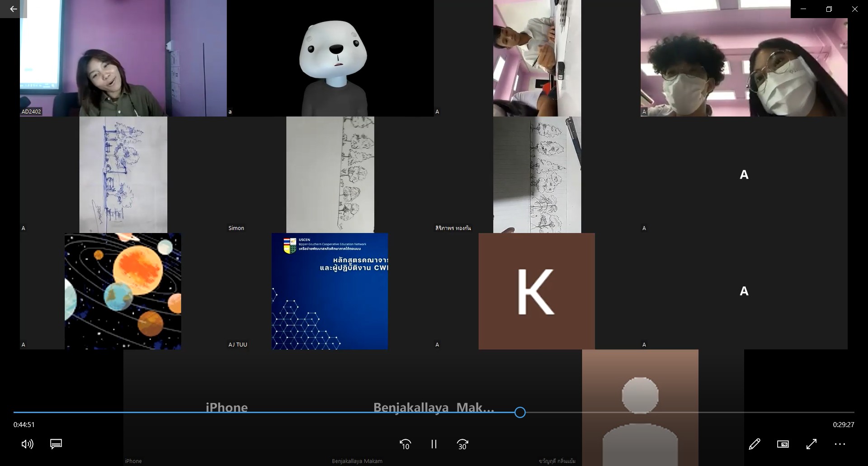Click the back arrow button
This screenshot has width=868, height=466.
(13, 9)
